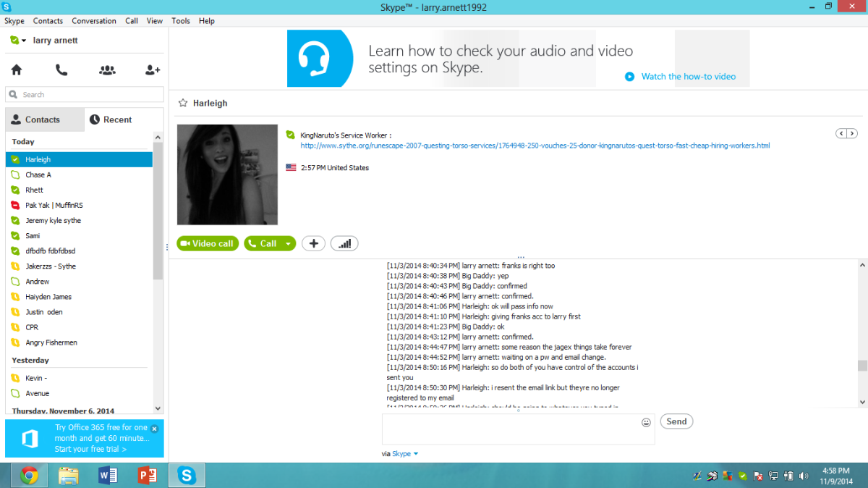Open the plus add/share button
Image resolution: width=868 pixels, height=488 pixels.
[313, 243]
